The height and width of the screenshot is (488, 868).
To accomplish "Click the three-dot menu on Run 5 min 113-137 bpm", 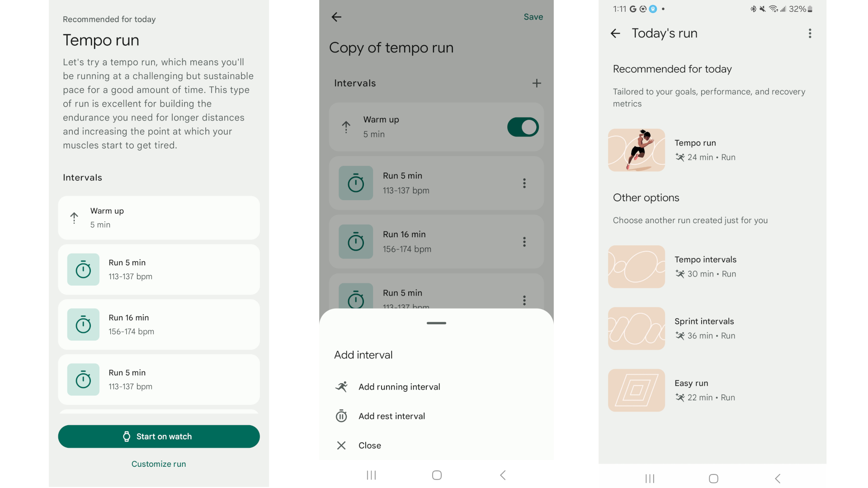I will (524, 183).
